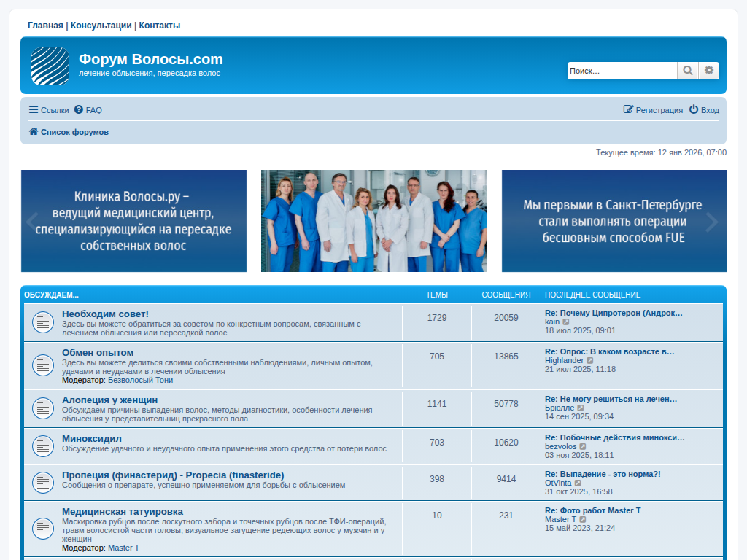View latest post icon next to kain
The image size is (747, 560).
[x=566, y=322]
